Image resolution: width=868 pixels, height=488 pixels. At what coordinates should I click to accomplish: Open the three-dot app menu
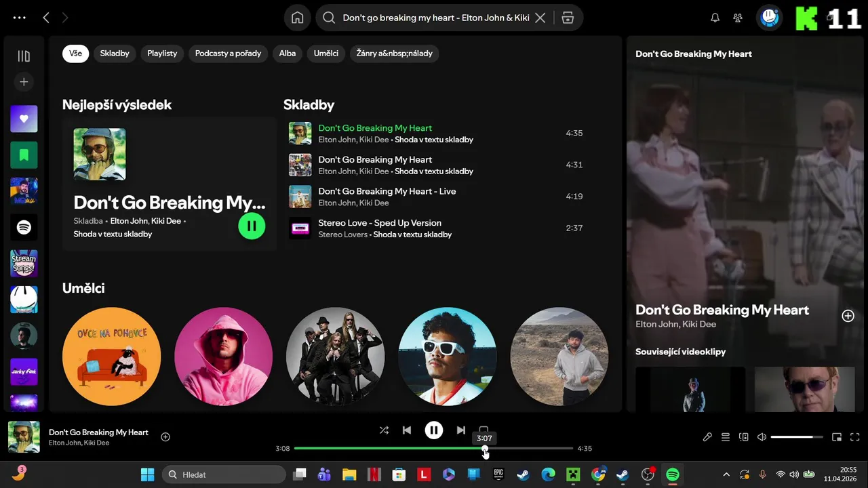pos(20,18)
